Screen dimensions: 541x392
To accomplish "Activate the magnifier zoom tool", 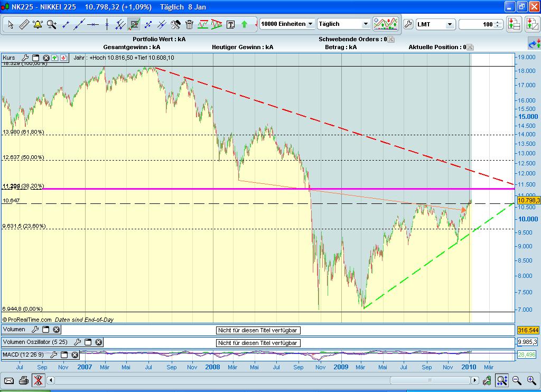I will tap(51, 24).
